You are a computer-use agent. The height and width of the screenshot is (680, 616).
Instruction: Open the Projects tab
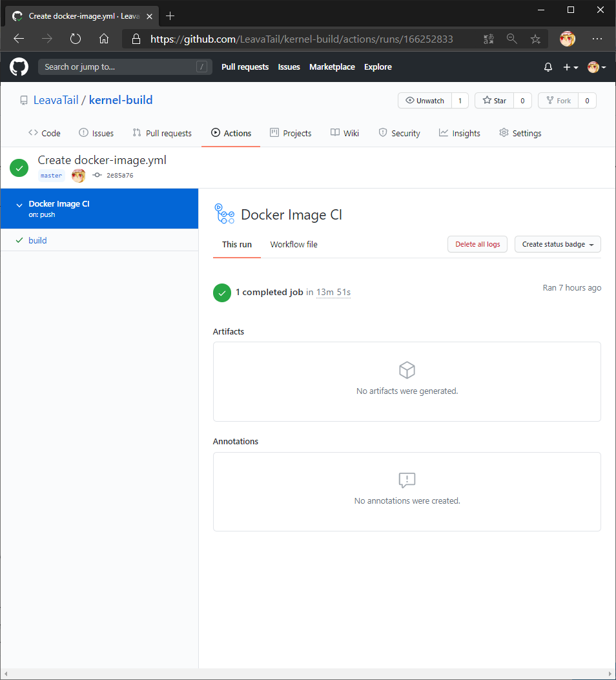point(291,133)
